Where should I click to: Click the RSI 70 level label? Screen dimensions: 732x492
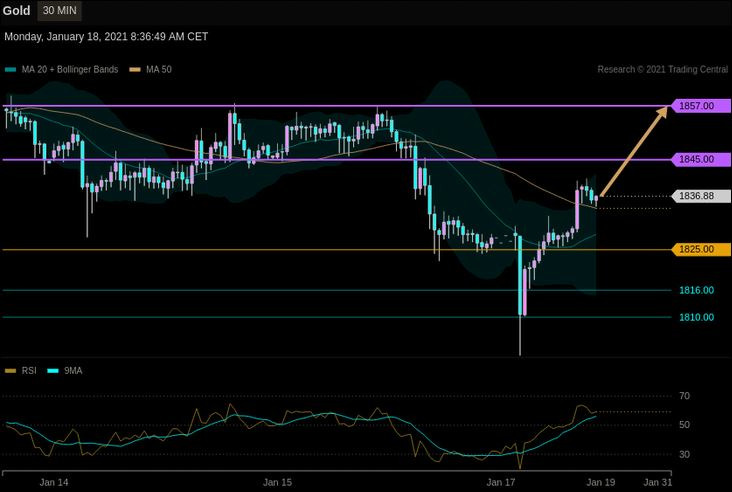tap(684, 396)
